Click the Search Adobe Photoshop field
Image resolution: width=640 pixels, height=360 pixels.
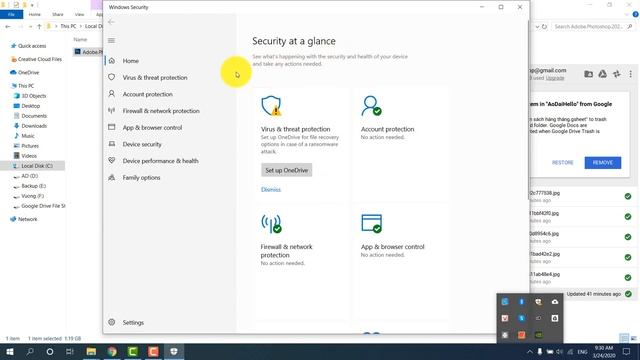tap(593, 27)
